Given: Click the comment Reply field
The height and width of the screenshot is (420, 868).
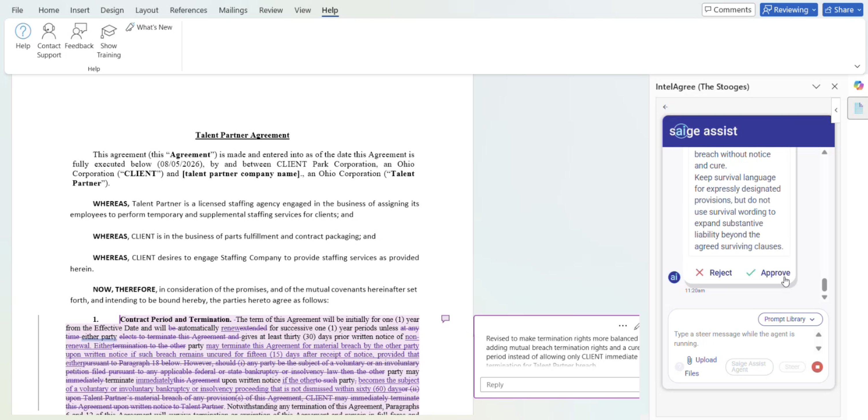Looking at the screenshot, I should click(559, 384).
